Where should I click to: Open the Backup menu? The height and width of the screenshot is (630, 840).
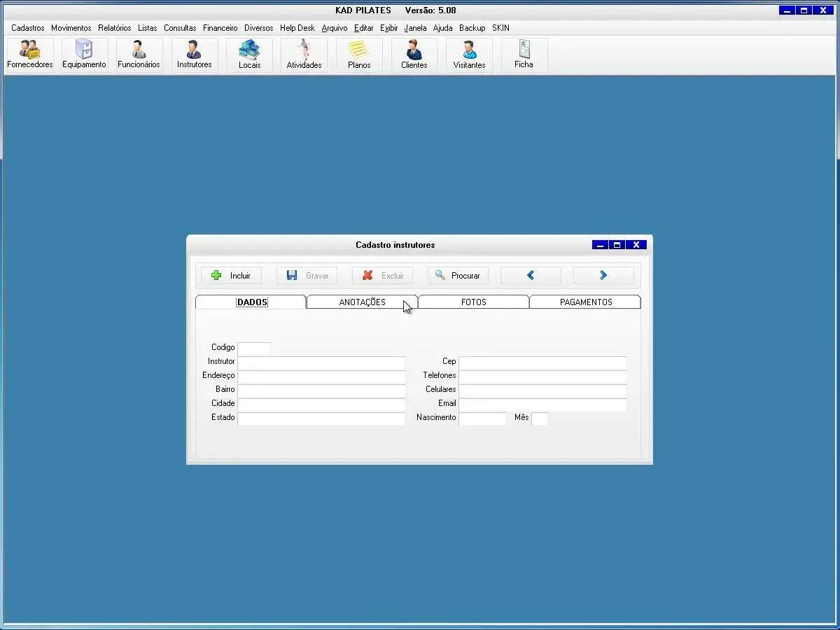(x=472, y=28)
